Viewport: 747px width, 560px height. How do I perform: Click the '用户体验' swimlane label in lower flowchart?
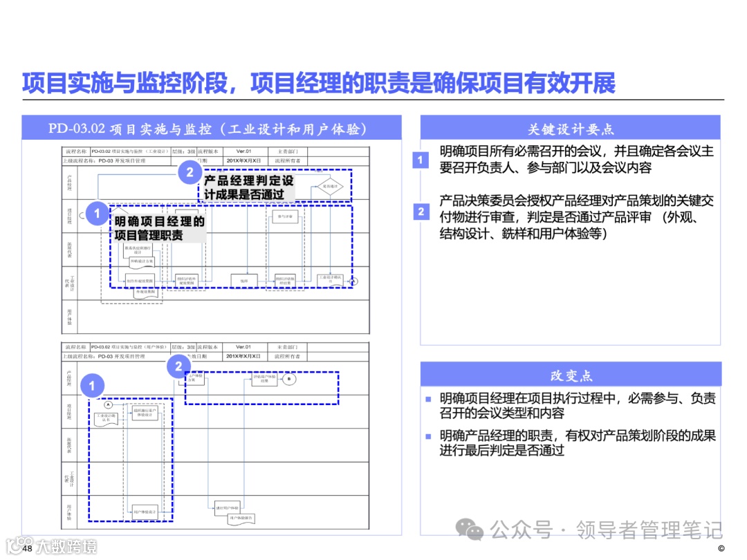coord(70,512)
